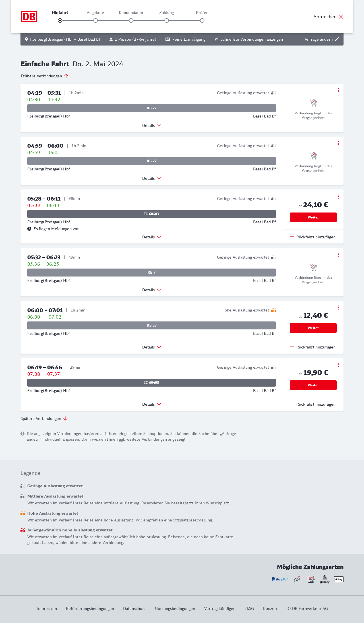Image resolution: width=364 pixels, height=623 pixels.
Task: Open three-dot menu for 05:28 IC 60403 connection
Action: pos(338,197)
